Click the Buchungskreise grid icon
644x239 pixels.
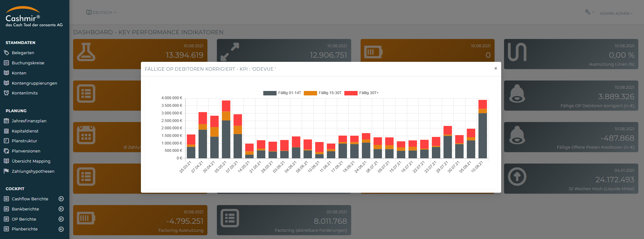click(x=6, y=63)
